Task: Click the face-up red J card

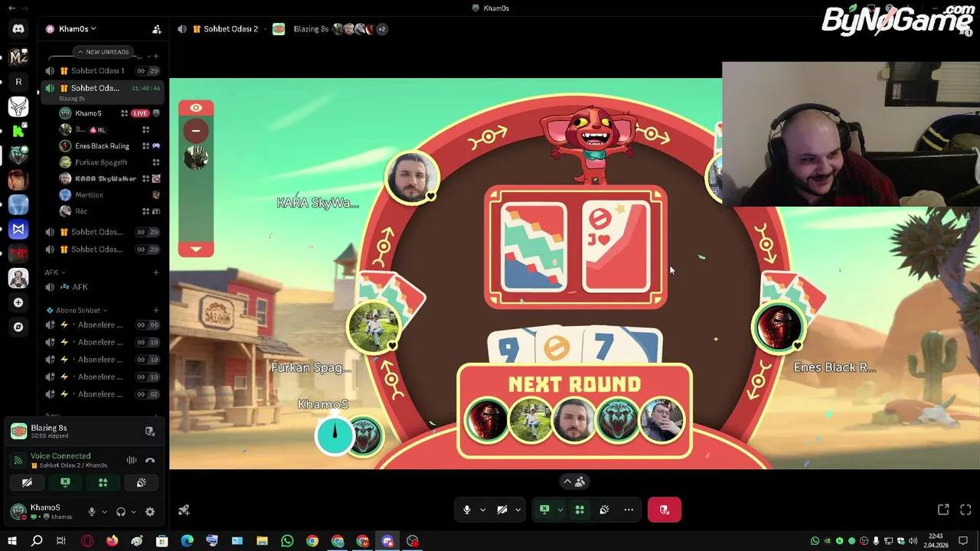Action: [x=617, y=246]
